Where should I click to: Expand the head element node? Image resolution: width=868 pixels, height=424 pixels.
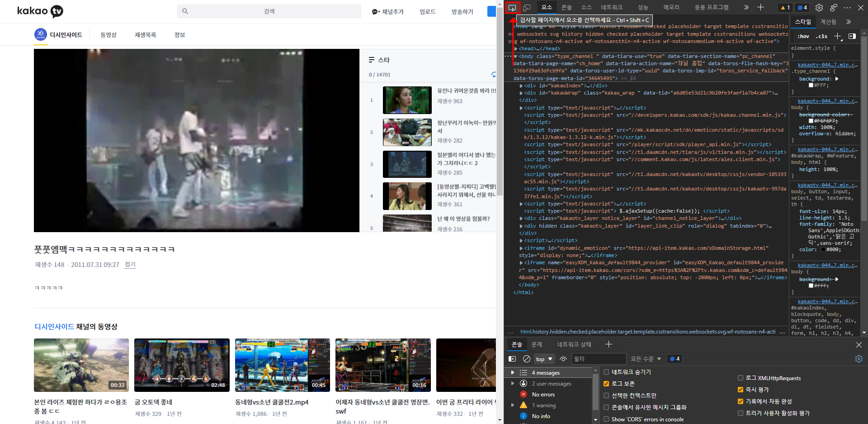click(516, 49)
